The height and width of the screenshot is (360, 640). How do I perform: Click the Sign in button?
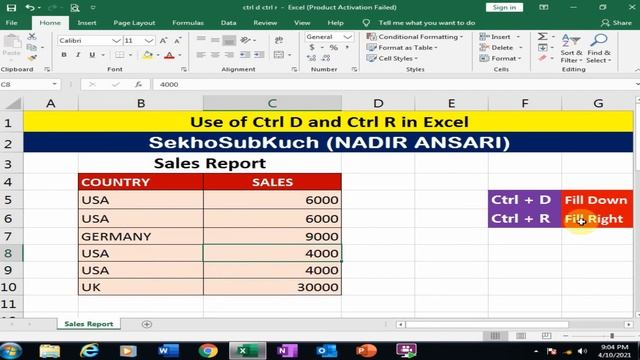[x=504, y=7]
